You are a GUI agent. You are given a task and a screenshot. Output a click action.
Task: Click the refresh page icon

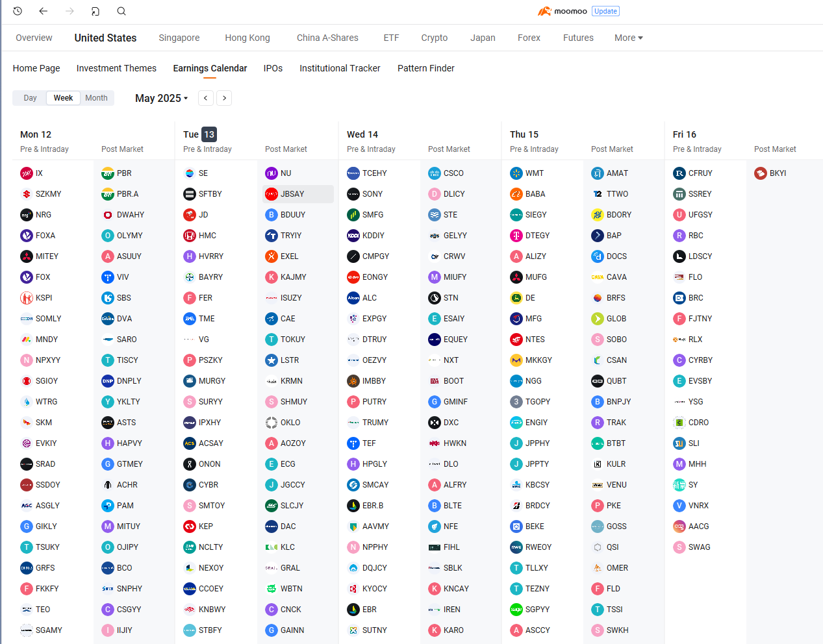click(95, 11)
